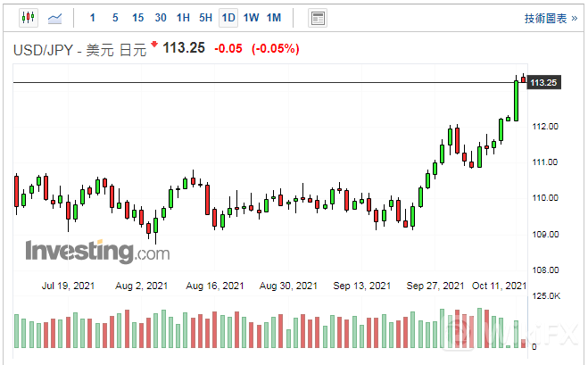
Task: Click the red down arrow price indicator
Action: pyautogui.click(x=154, y=45)
